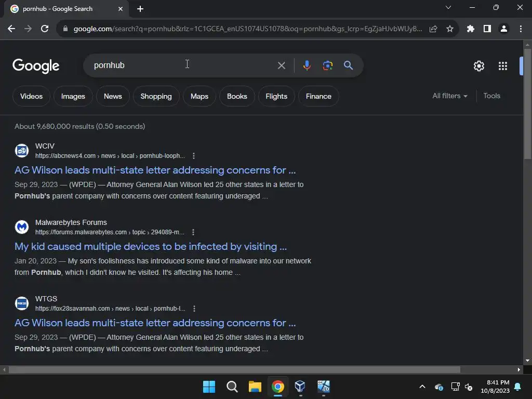
Task: Open the WTGS AG Wilson article link
Action: (155, 323)
